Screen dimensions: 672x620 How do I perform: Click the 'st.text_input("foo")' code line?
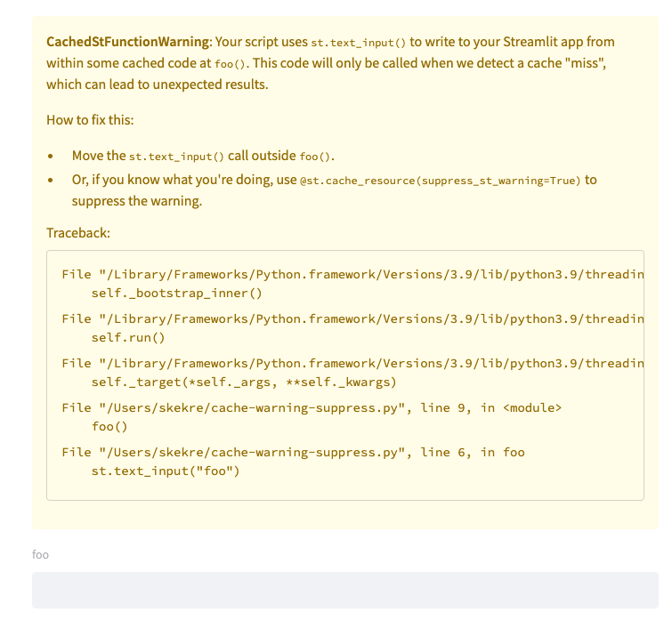tap(166, 471)
